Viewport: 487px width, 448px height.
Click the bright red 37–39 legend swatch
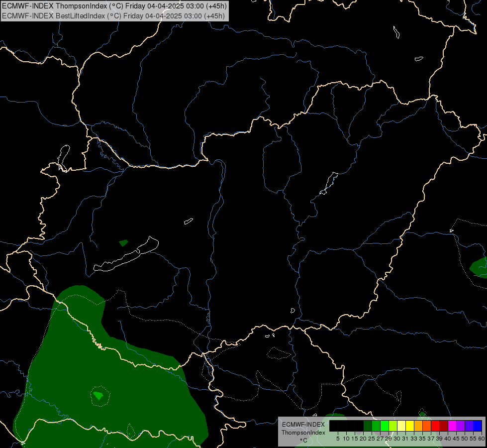coord(435,426)
